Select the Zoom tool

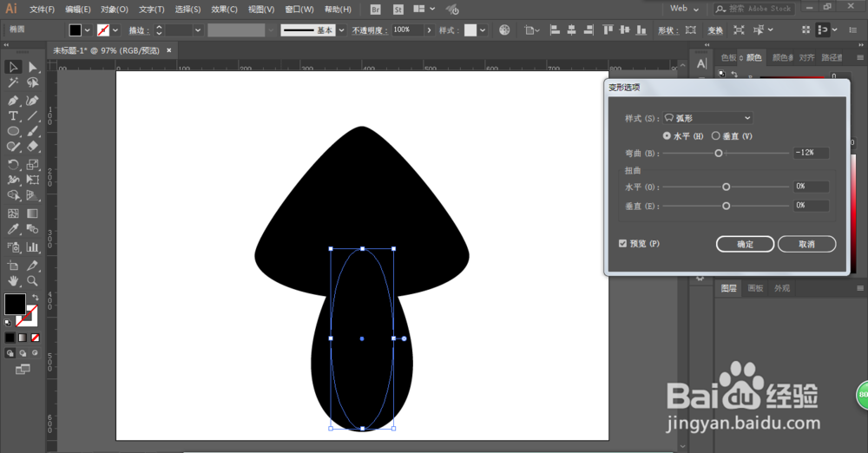[33, 281]
